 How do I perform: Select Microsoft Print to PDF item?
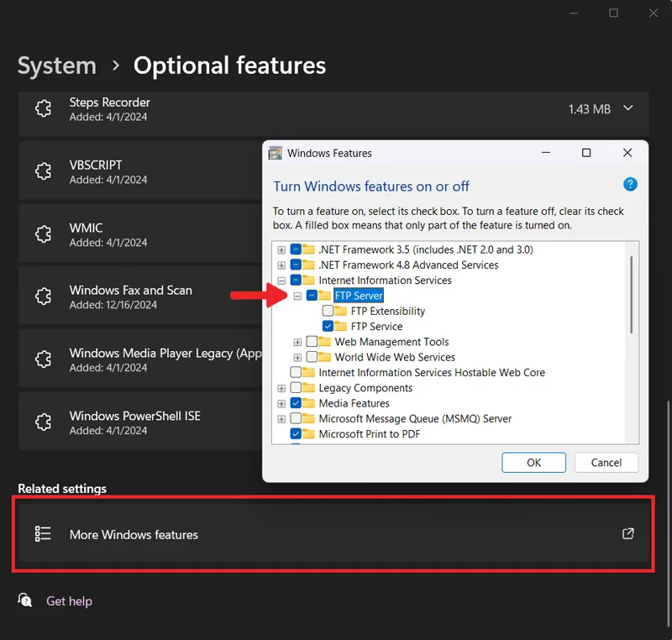369,434
